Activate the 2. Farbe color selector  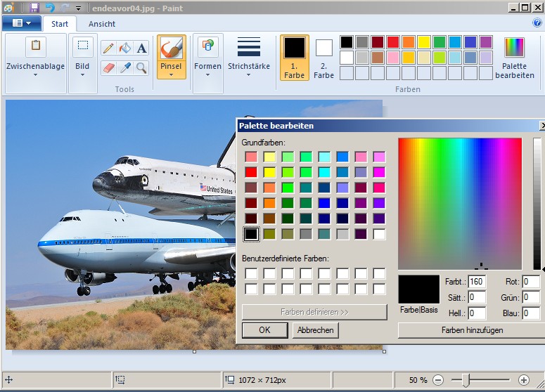pos(323,56)
